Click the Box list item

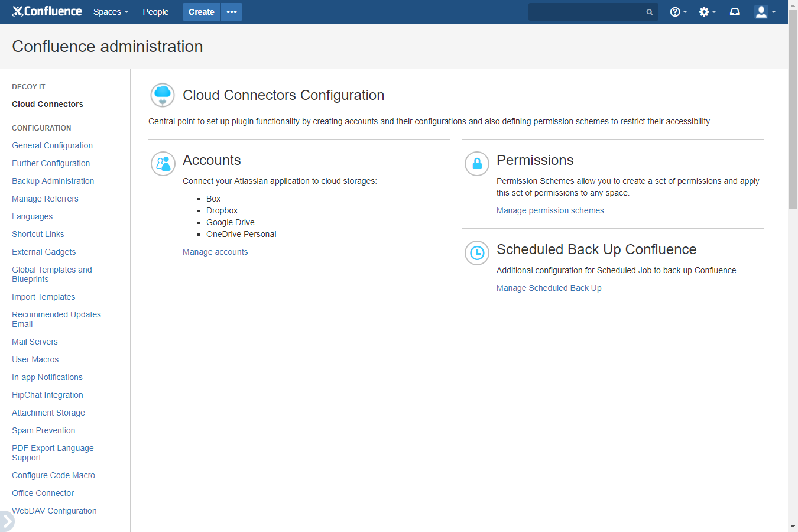(x=213, y=199)
